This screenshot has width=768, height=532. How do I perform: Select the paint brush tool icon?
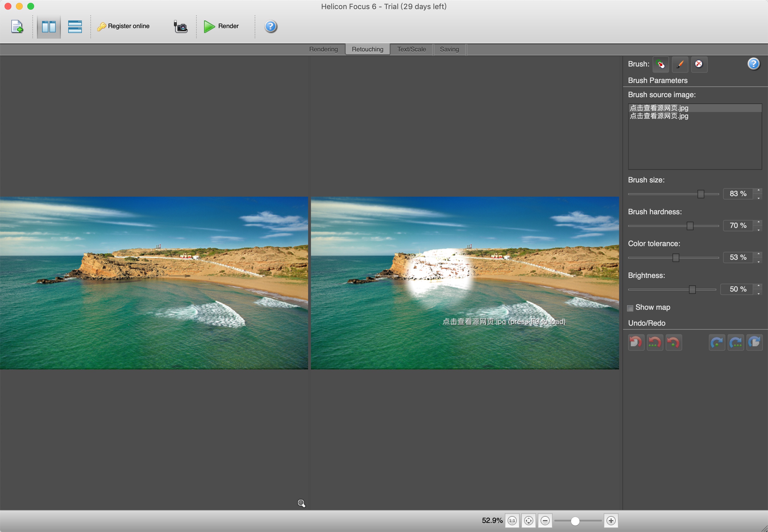click(x=680, y=64)
